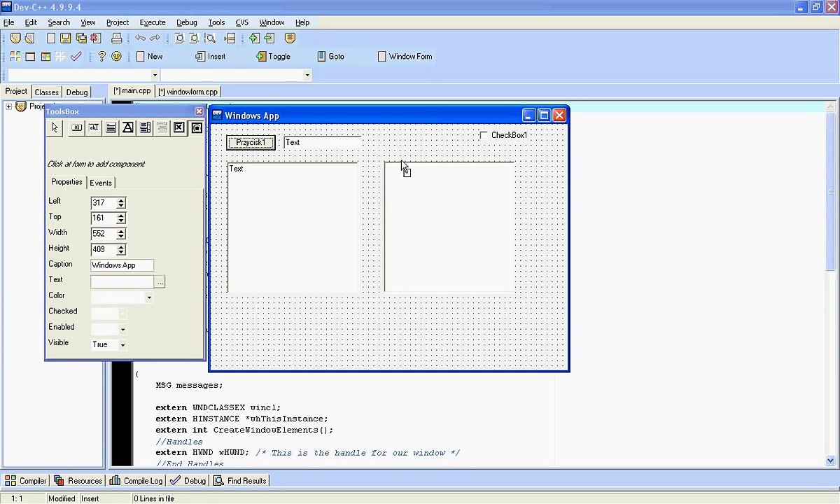Click the Save all toolbar icon
840x504 pixels.
[x=80, y=38]
